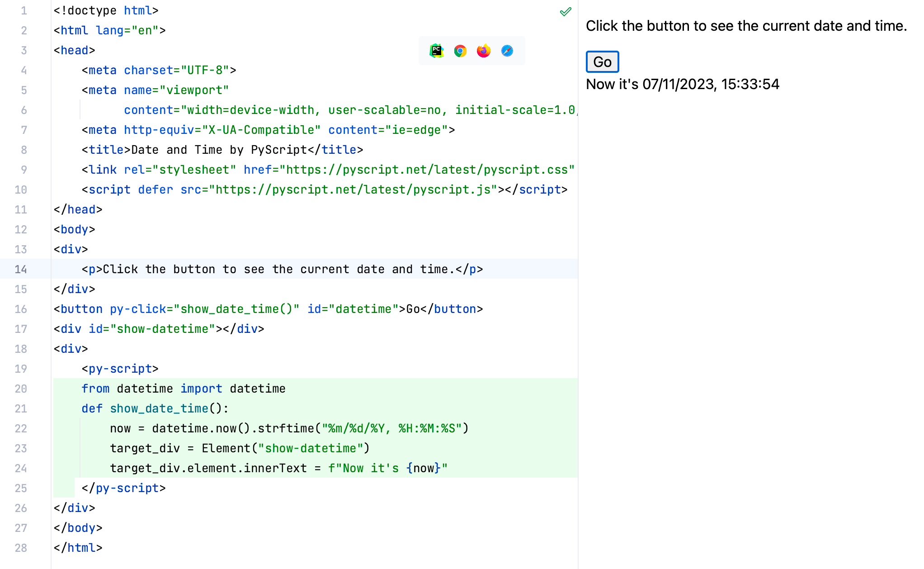
Task: Select the Firefox icon in the browser toolbar
Action: click(x=483, y=51)
